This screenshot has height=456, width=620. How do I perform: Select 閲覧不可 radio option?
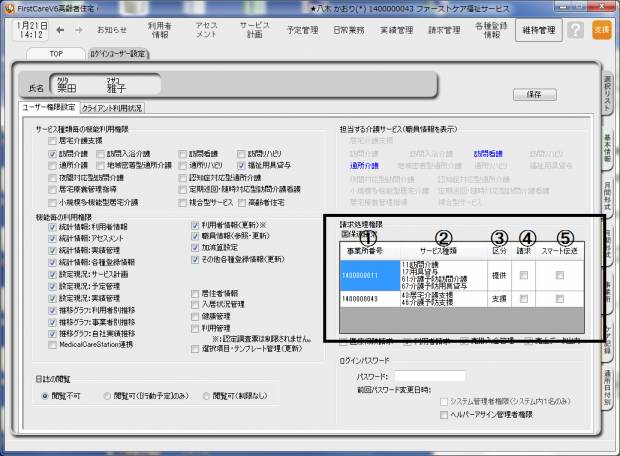(x=45, y=395)
